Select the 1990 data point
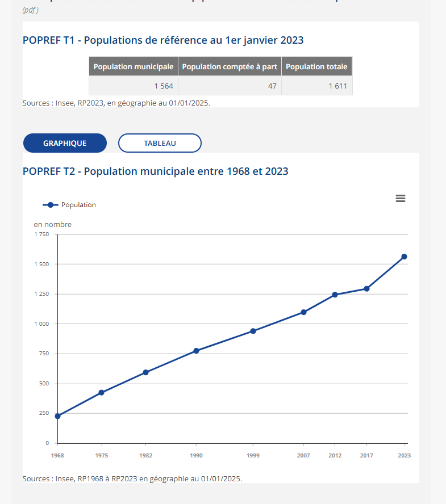Viewport: 446px width, 504px height. click(196, 350)
